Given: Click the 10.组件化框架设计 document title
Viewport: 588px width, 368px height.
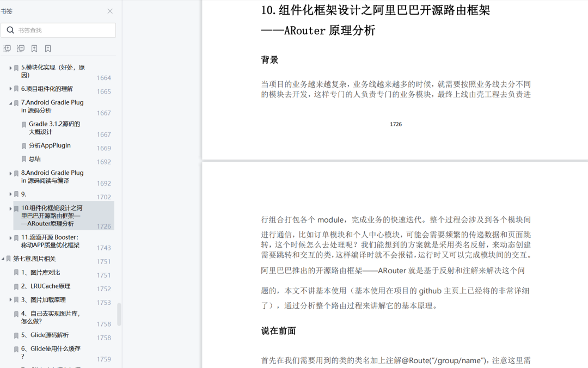Looking at the screenshot, I should pos(375,20).
